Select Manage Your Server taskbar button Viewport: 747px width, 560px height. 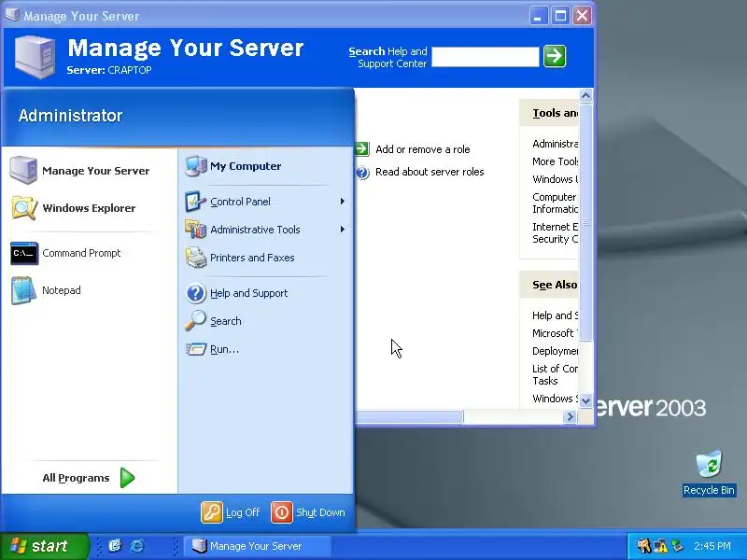pos(258,546)
